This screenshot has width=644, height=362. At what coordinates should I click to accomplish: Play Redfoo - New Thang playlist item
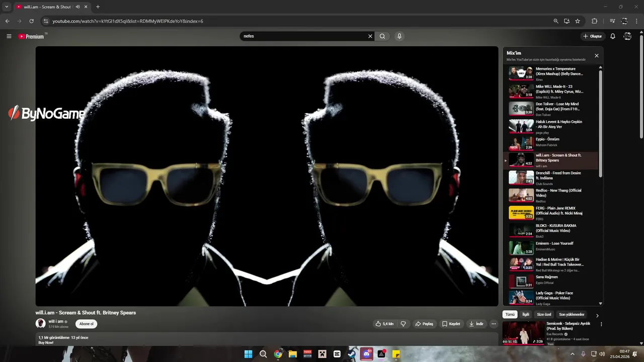tap(551, 195)
